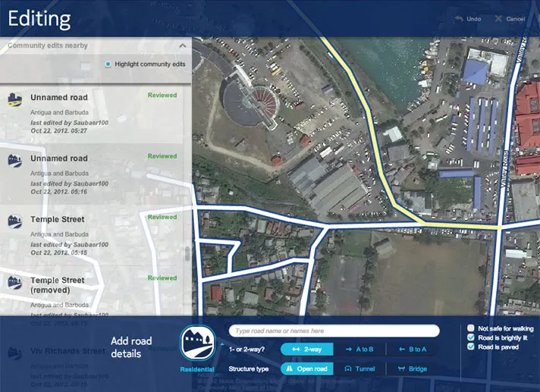The width and height of the screenshot is (540, 392).
Task: Click the Viv Richards Street icon
Action: click(15, 353)
